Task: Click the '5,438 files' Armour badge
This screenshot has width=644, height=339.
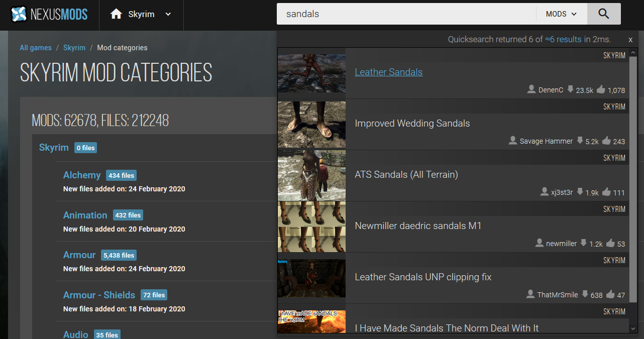Action: click(119, 255)
